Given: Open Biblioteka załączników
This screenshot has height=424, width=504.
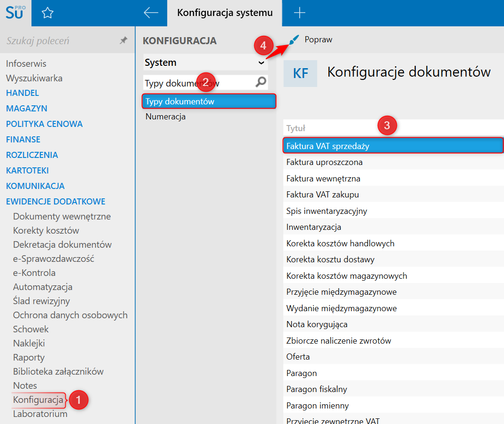Looking at the screenshot, I should (x=58, y=371).
